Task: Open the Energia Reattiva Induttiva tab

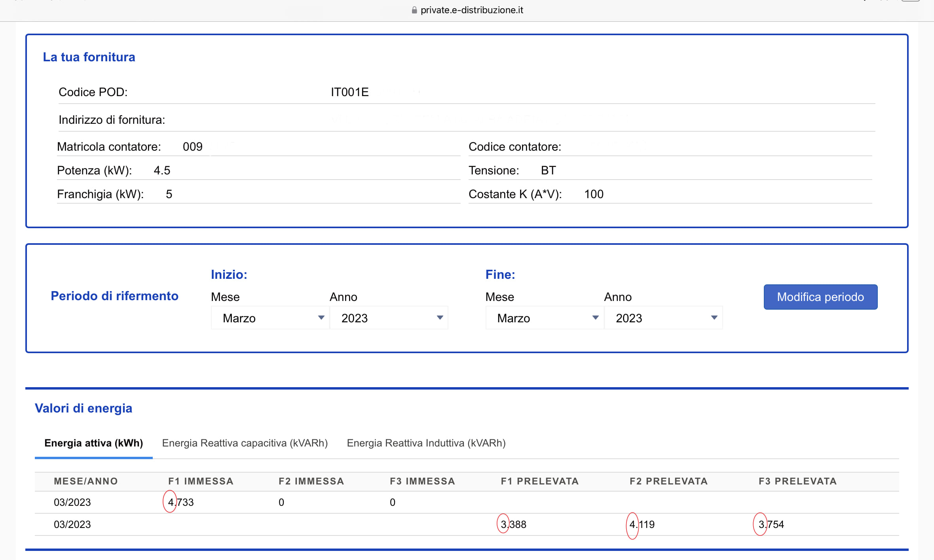Action: (426, 443)
